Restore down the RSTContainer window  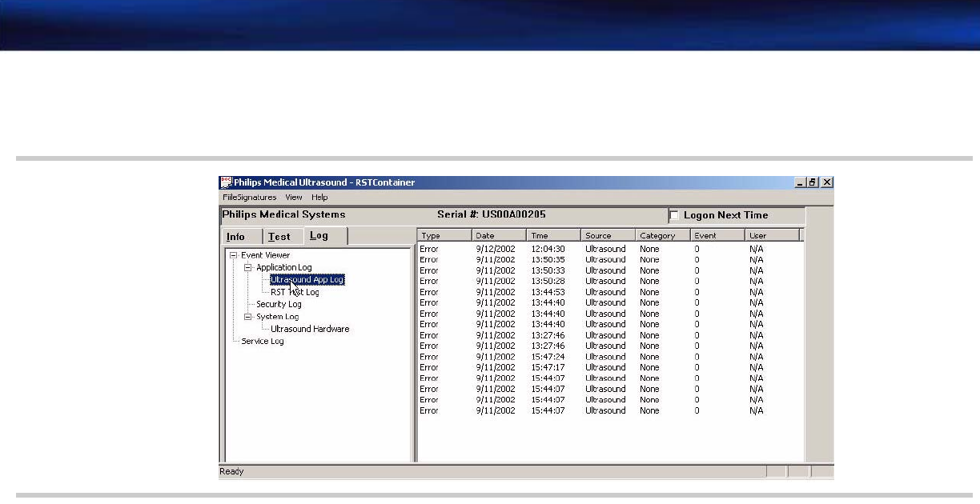[813, 182]
